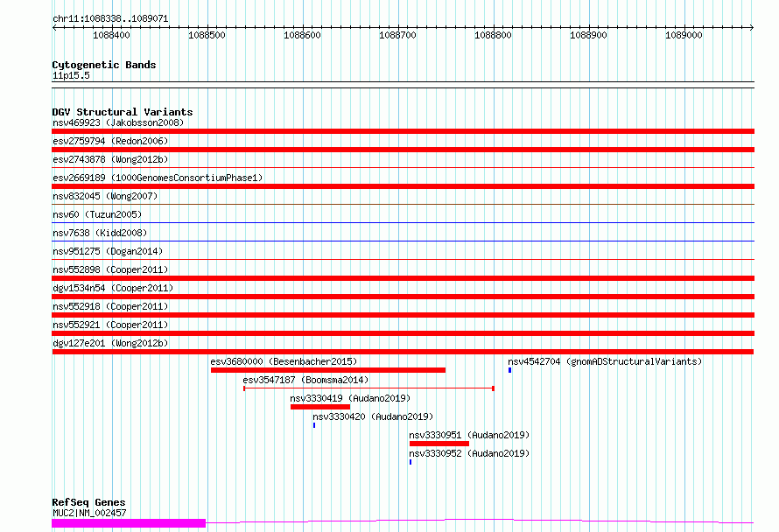Click the 1088400 ruler position label
The width and height of the screenshot is (779, 532).
pos(111,35)
